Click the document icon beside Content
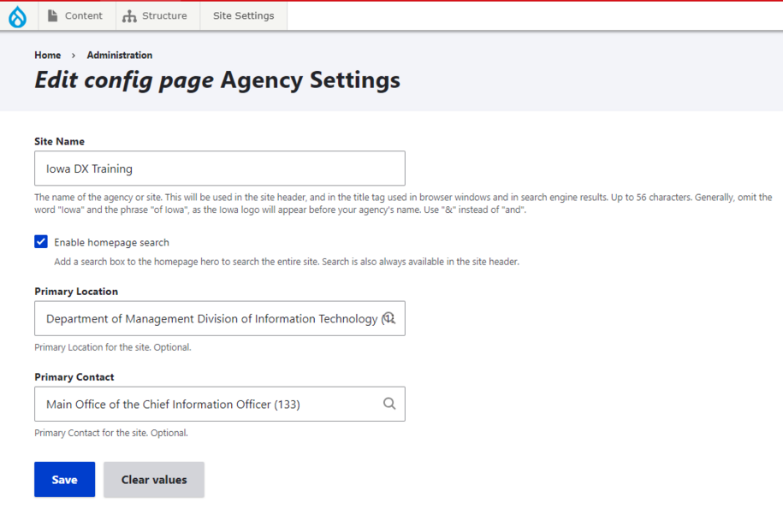This screenshot has height=532, width=783. coord(53,15)
